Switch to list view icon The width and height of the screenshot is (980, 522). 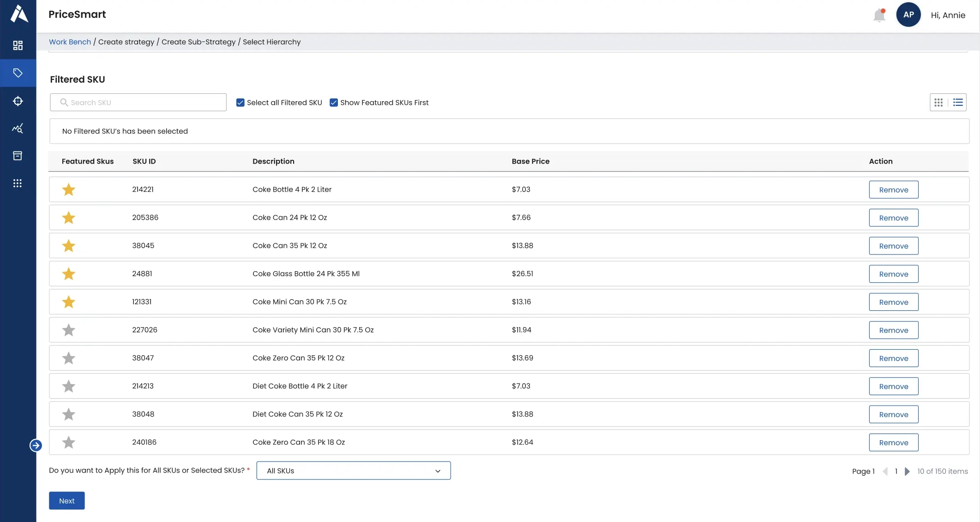(x=958, y=103)
